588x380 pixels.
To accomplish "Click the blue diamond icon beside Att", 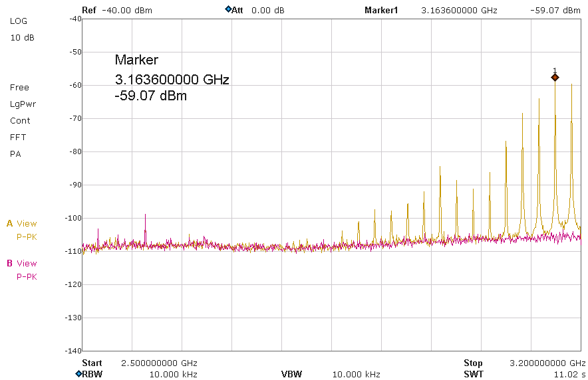I will [228, 10].
